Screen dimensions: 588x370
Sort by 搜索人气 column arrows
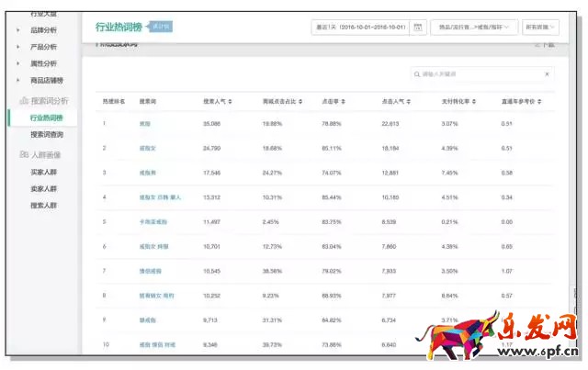pos(237,99)
